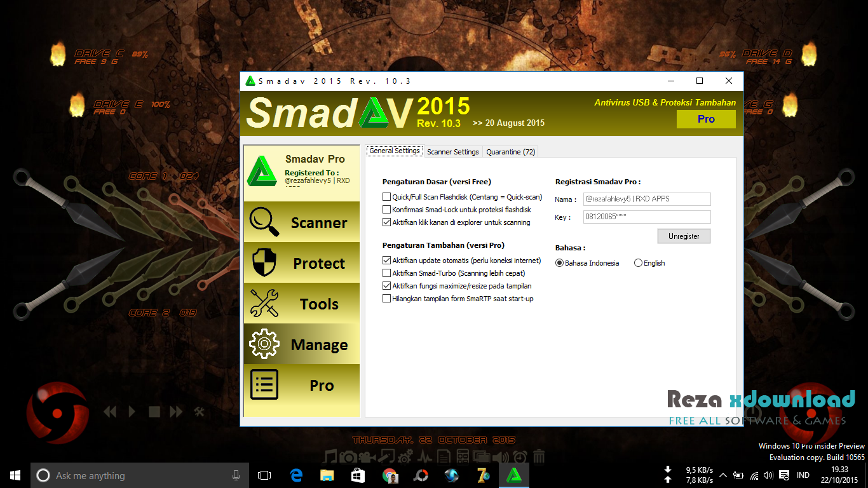Open the Pro section with list icon
This screenshot has width=868, height=488.
302,385
